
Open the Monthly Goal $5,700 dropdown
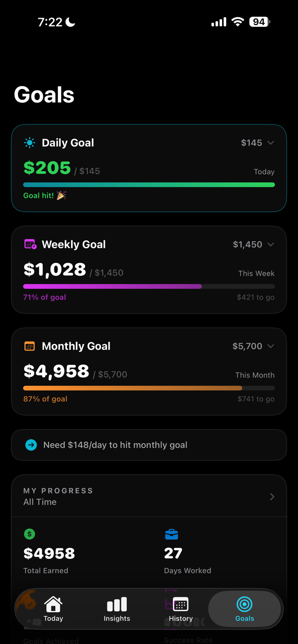coord(253,346)
